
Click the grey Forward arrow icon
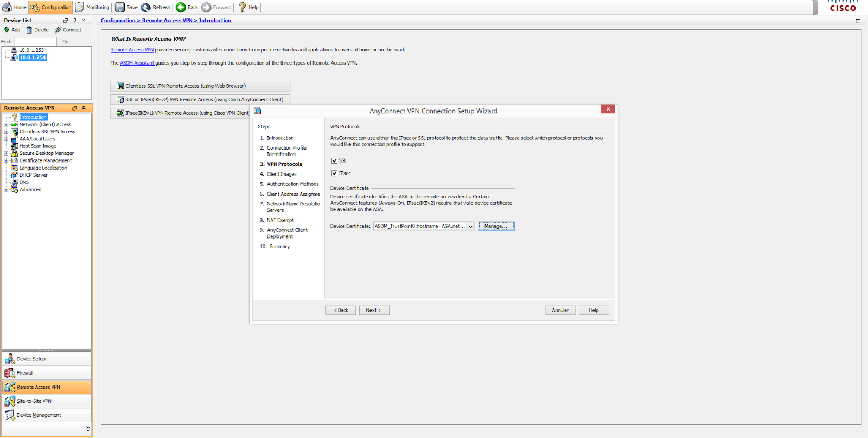tap(206, 7)
